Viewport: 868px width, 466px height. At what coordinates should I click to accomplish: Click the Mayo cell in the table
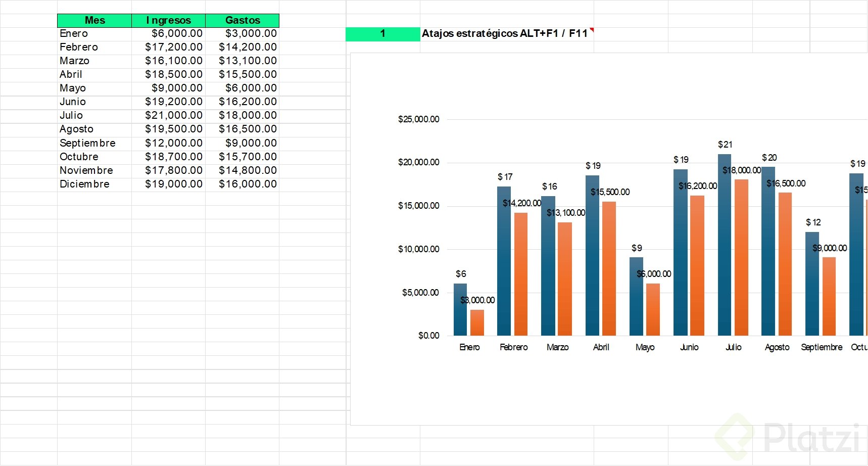coord(94,88)
